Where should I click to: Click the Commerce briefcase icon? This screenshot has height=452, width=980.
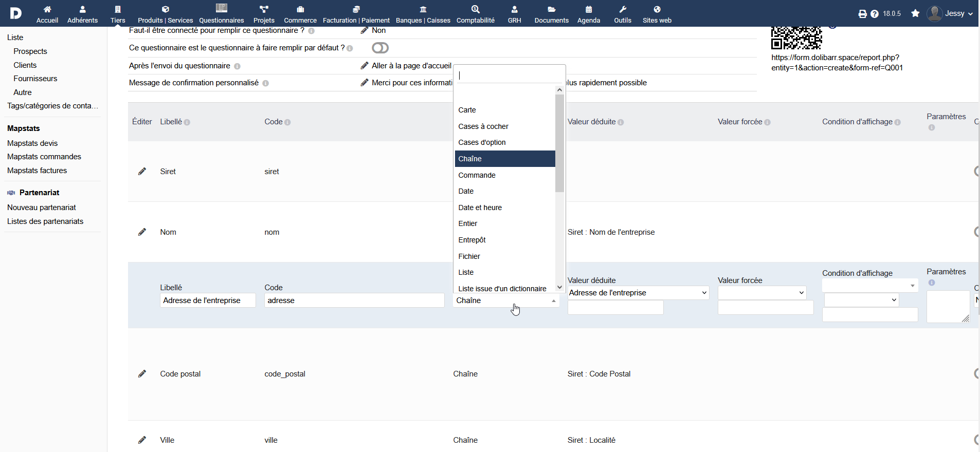pos(300,9)
